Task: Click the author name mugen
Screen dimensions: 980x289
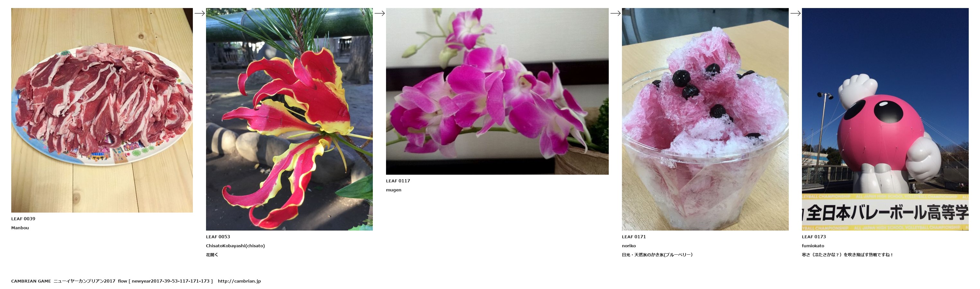Action: pos(394,190)
